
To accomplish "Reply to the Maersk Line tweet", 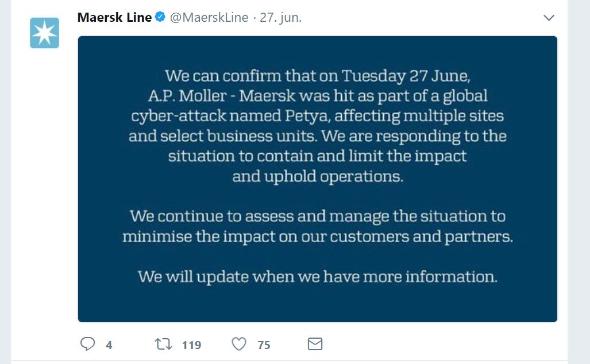I will (x=87, y=344).
